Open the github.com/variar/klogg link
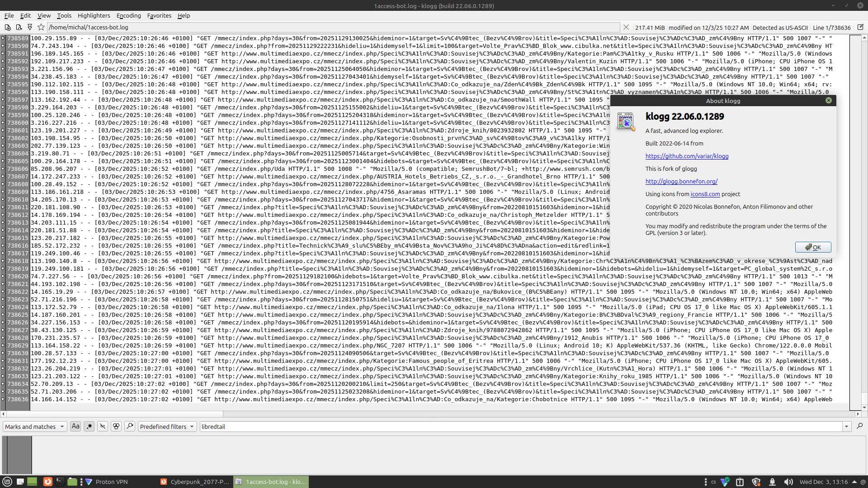This screenshot has width=868, height=488. pos(687,156)
